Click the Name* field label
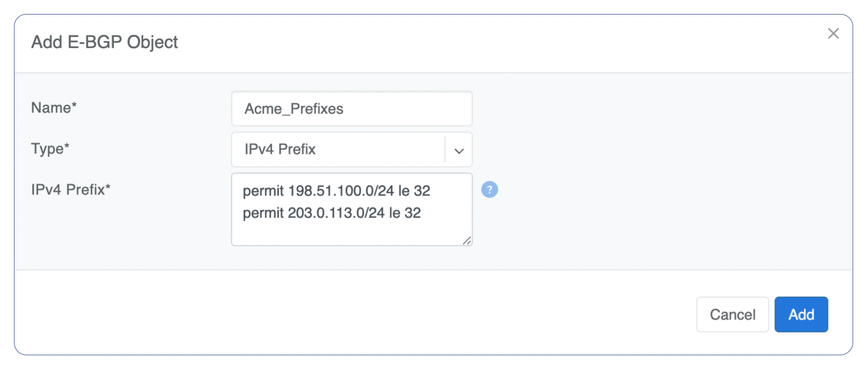 click(53, 108)
